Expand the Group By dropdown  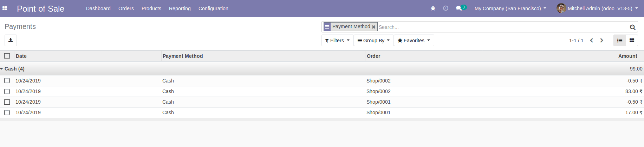point(373,41)
